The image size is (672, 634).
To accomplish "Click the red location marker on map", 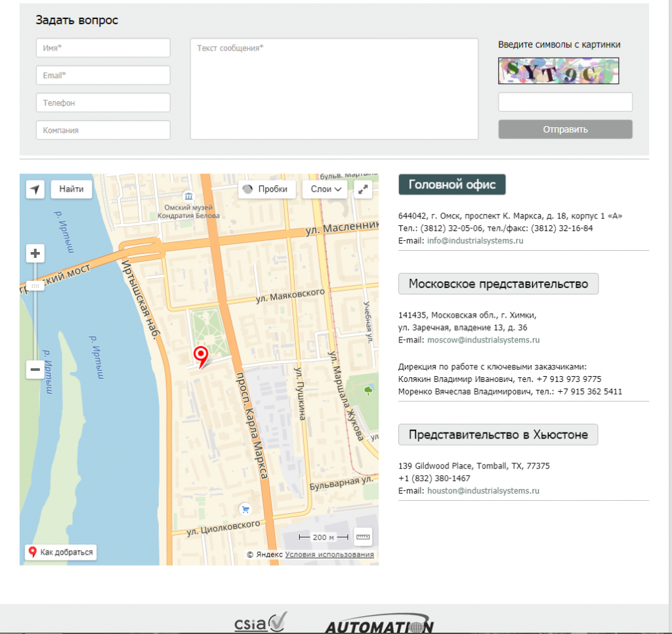I will point(201,356).
